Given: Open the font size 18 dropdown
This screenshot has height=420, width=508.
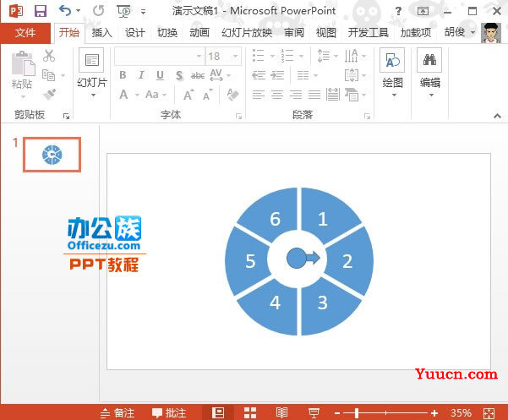Looking at the screenshot, I should tap(236, 57).
